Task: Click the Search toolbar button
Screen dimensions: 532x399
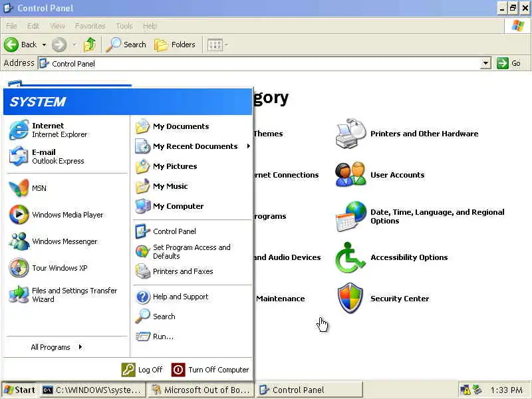Action: [126, 45]
